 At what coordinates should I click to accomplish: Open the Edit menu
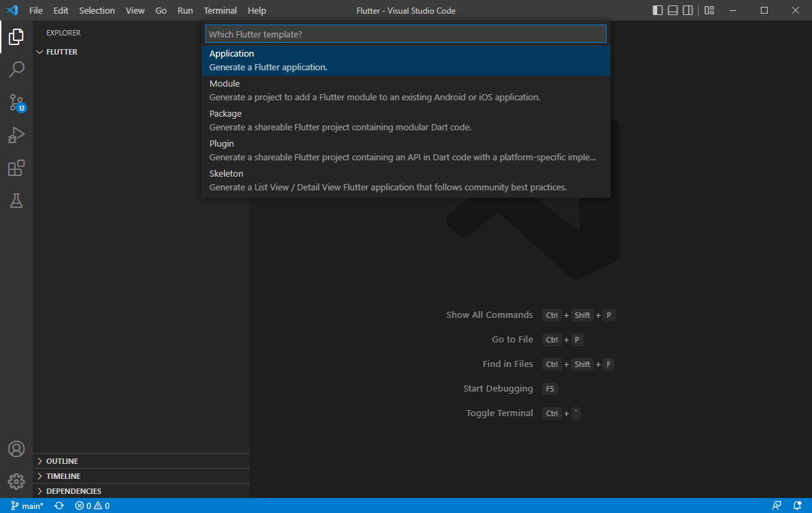point(61,10)
